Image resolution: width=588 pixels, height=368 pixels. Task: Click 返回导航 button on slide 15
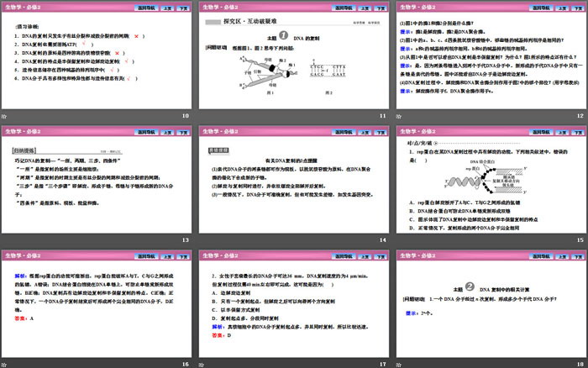click(x=541, y=132)
